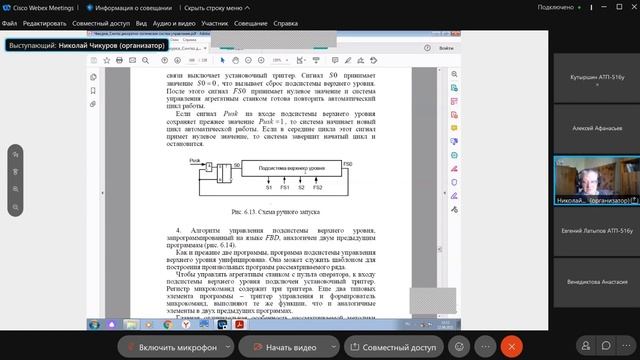This screenshot has width=640, height=360.
Task: Open the Файл menu
Action: (x=9, y=23)
